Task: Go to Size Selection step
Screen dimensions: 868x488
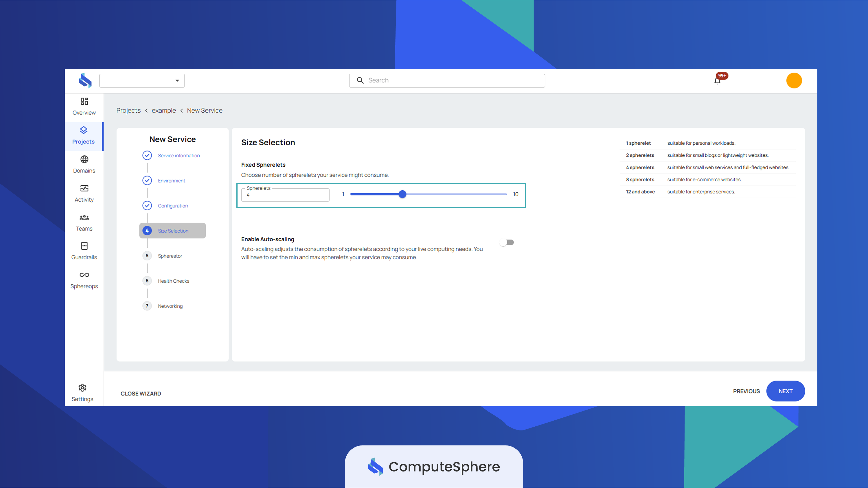Action: 173,231
